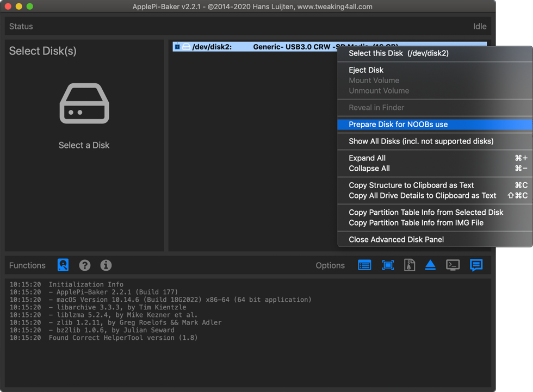Choose Expand All menu item
This screenshot has width=533, height=392.
435,158
